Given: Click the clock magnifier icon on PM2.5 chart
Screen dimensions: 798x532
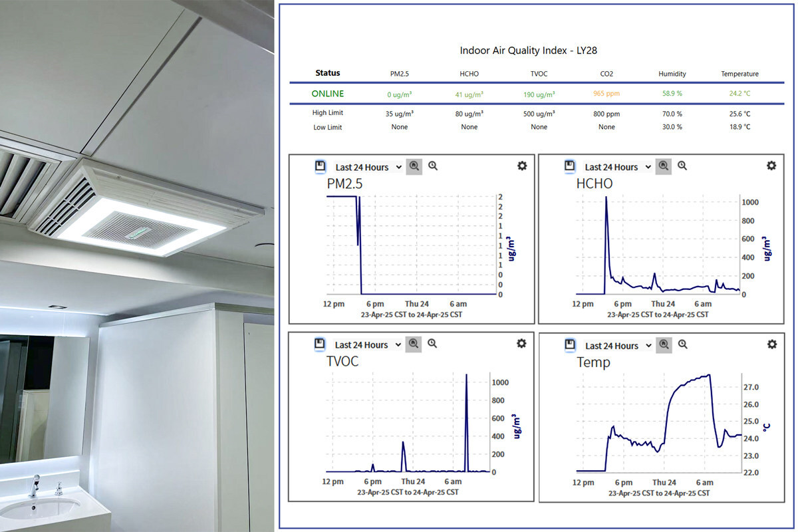Looking at the screenshot, I should [433, 166].
